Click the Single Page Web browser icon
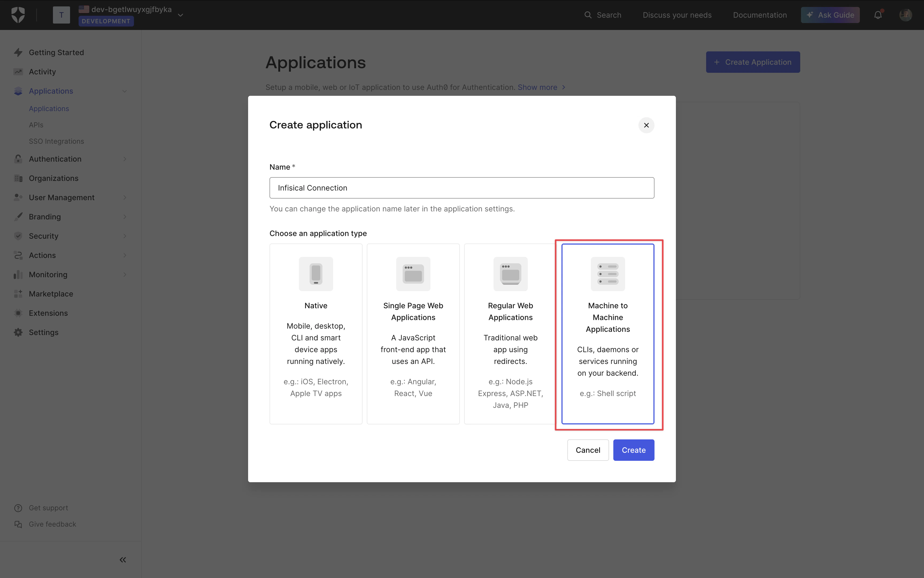 coord(413,274)
